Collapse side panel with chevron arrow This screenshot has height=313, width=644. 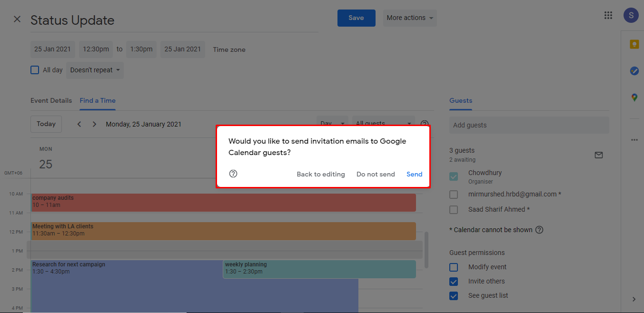(634, 299)
